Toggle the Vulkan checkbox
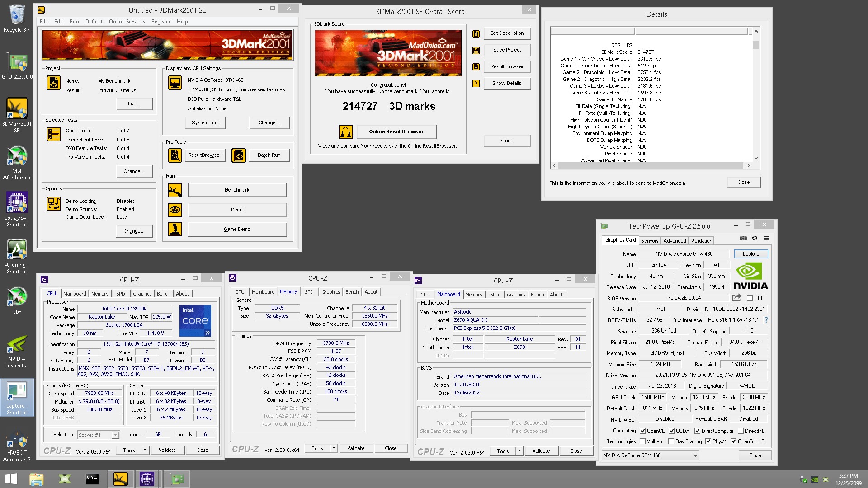This screenshot has height=488, width=868. [642, 441]
